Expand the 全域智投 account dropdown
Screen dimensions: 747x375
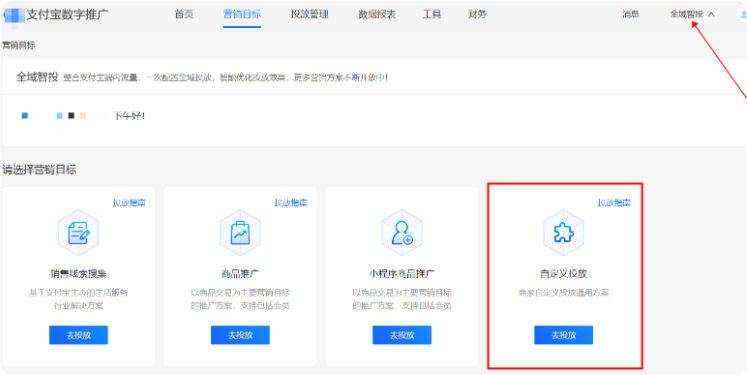click(x=692, y=14)
